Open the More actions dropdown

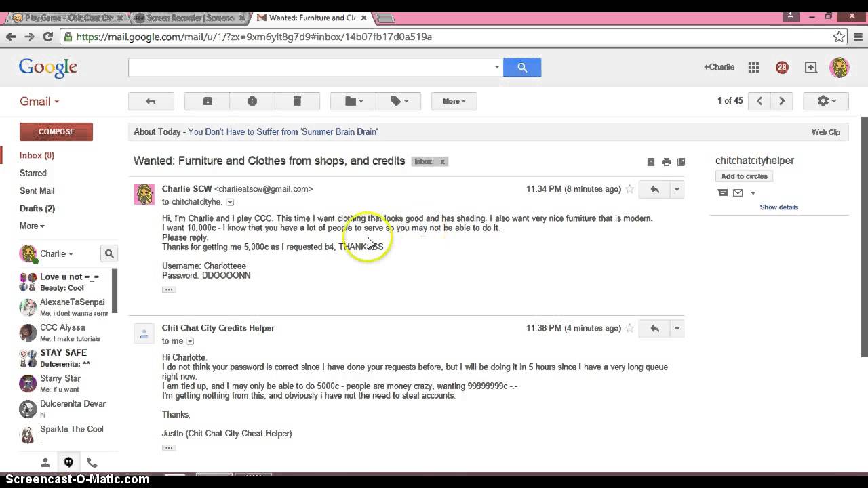[454, 101]
